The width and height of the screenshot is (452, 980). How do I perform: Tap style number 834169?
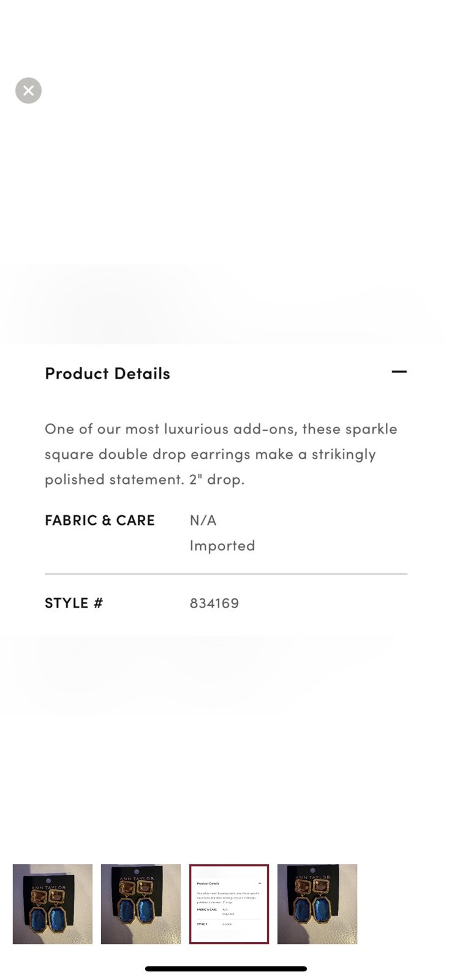click(x=214, y=603)
